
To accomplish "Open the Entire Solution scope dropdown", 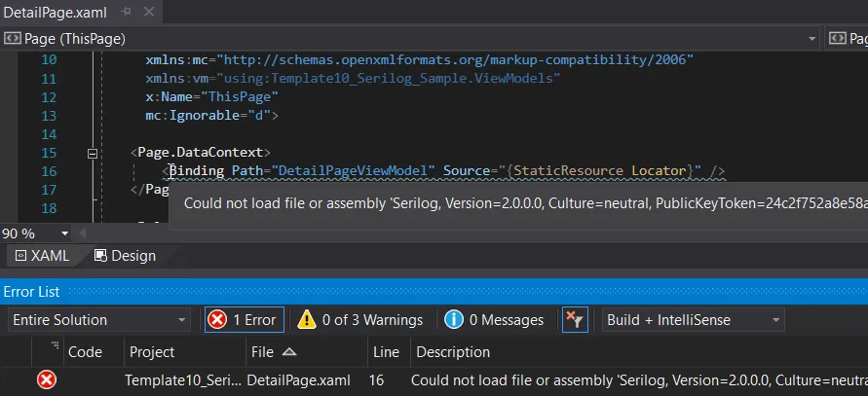I will coord(99,320).
